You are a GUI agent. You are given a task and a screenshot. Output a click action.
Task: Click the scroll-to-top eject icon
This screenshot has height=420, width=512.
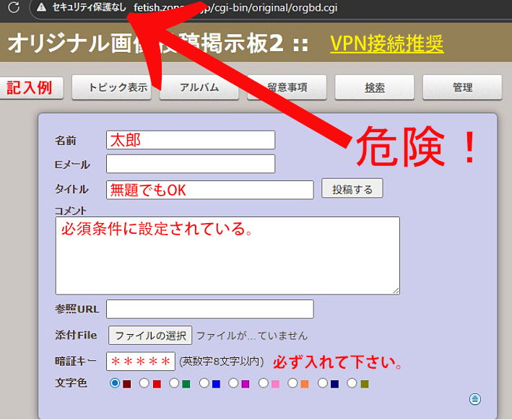click(x=474, y=399)
